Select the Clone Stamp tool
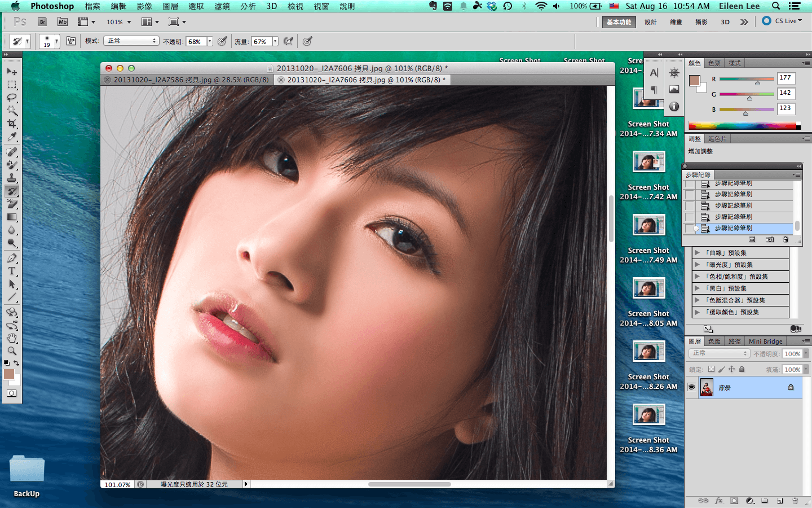 click(x=12, y=178)
